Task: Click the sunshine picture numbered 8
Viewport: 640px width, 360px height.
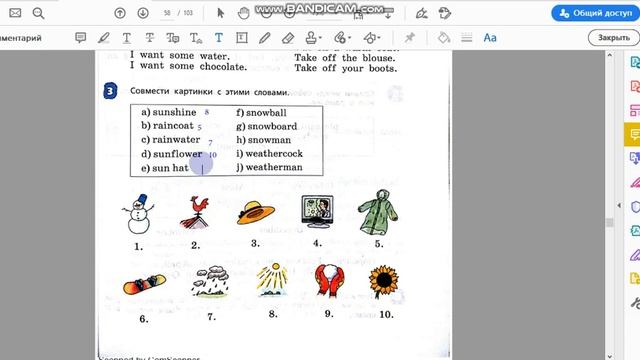Action: (272, 280)
